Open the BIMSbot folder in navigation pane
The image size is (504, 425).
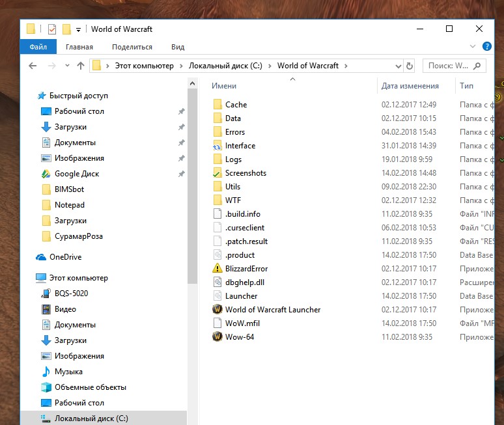click(69, 189)
